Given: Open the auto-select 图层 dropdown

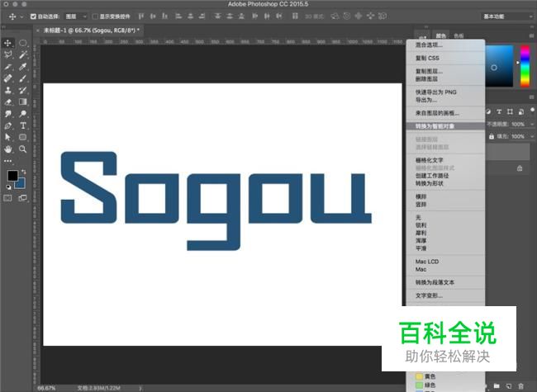Looking at the screenshot, I should click(76, 17).
